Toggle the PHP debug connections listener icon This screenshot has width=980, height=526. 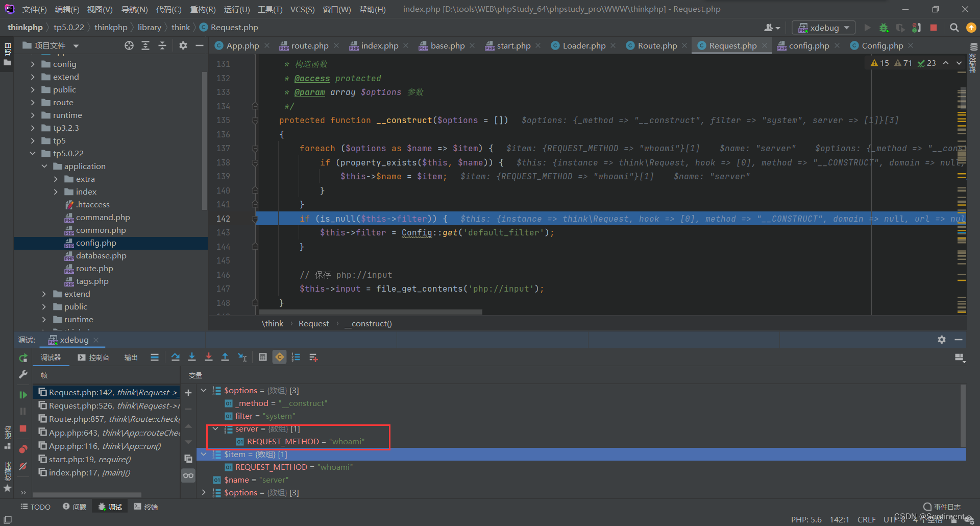point(917,28)
